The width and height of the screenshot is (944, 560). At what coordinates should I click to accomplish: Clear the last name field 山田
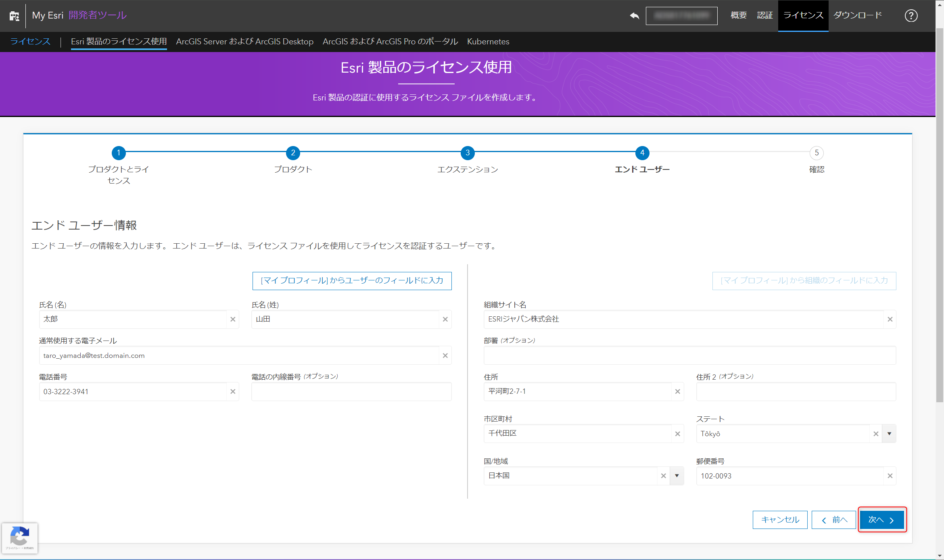pyautogui.click(x=445, y=319)
